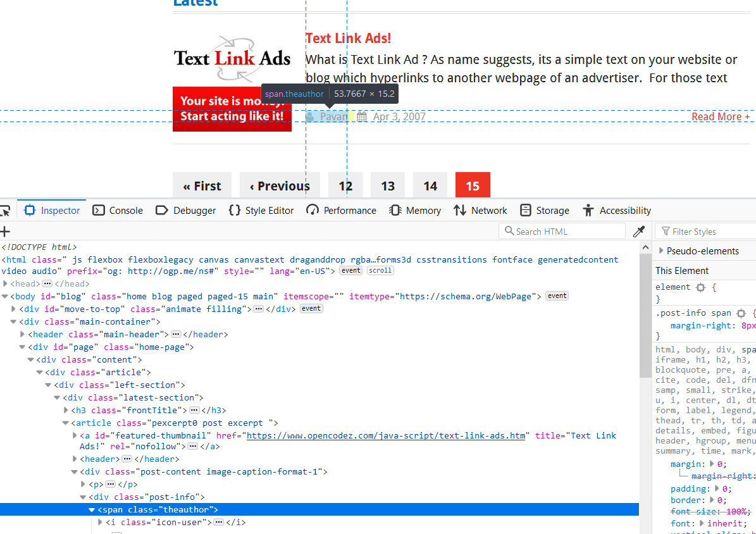Collapse the body element node
The image size is (756, 534).
click(5, 296)
